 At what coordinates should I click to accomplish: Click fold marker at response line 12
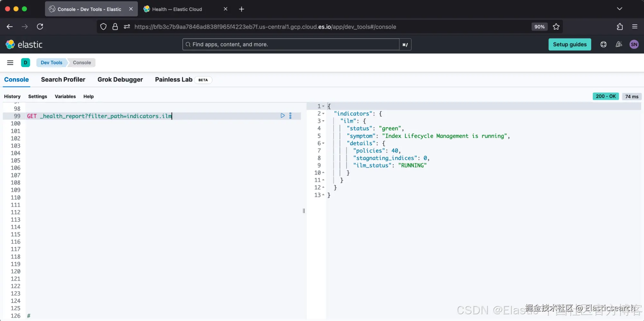pos(323,187)
